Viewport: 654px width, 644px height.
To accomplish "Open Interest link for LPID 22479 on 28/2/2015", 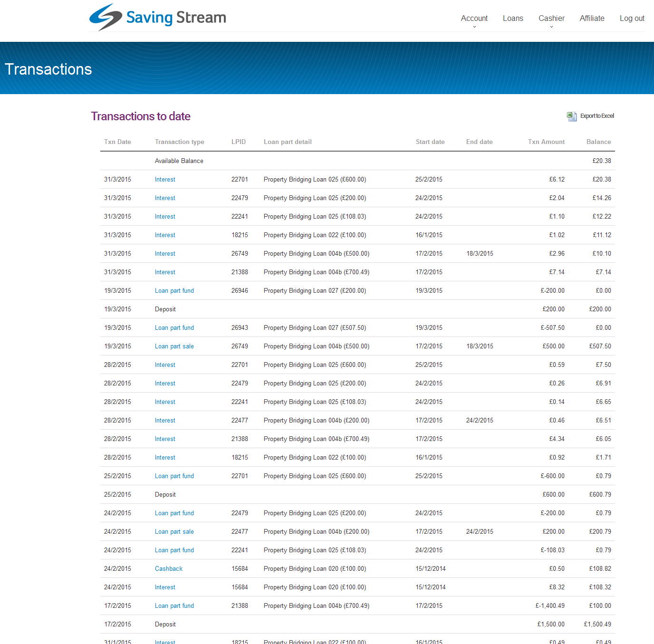I will (x=165, y=383).
